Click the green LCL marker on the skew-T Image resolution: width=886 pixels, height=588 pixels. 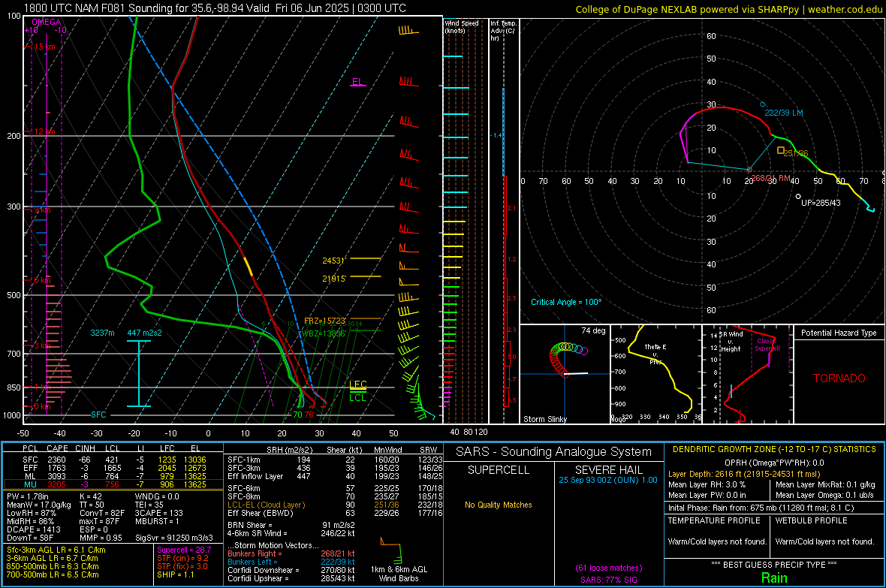click(357, 397)
